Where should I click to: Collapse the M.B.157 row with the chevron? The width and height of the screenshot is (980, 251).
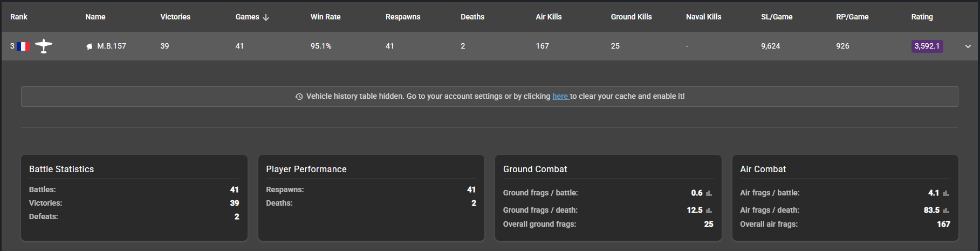(x=968, y=46)
